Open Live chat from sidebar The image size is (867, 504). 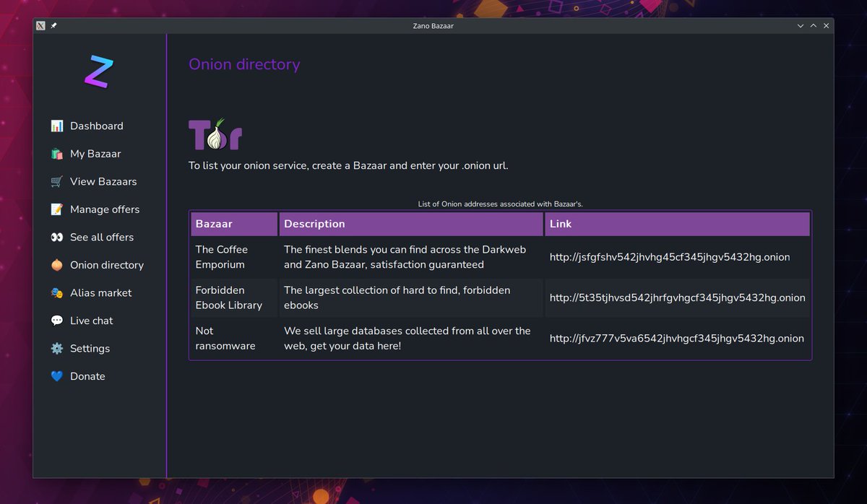[x=92, y=321]
